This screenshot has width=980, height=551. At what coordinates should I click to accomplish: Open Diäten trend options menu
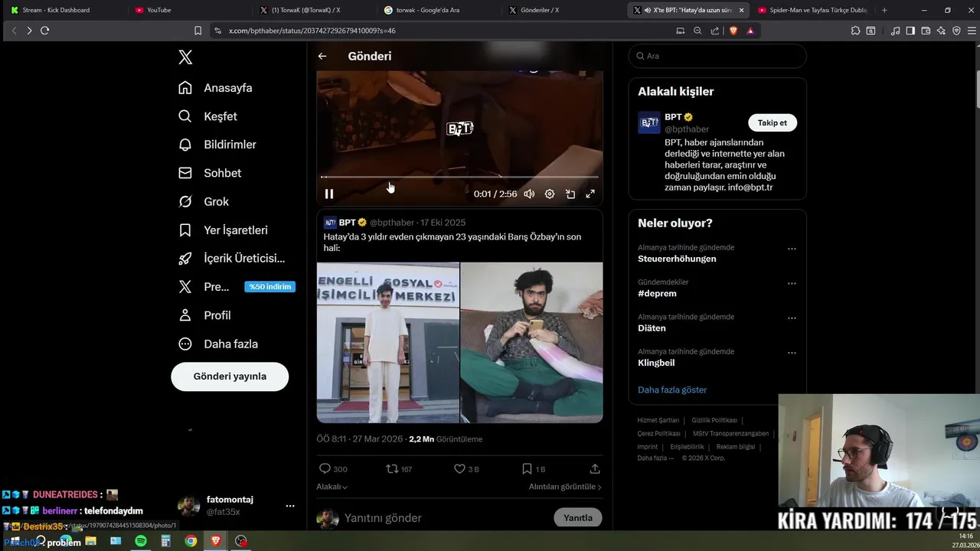point(792,318)
